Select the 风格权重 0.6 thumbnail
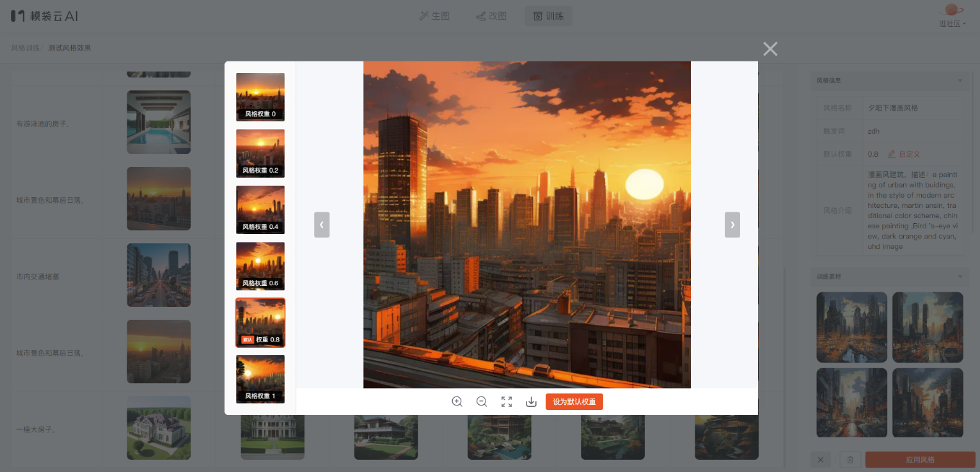This screenshot has height=472, width=980. [x=260, y=266]
